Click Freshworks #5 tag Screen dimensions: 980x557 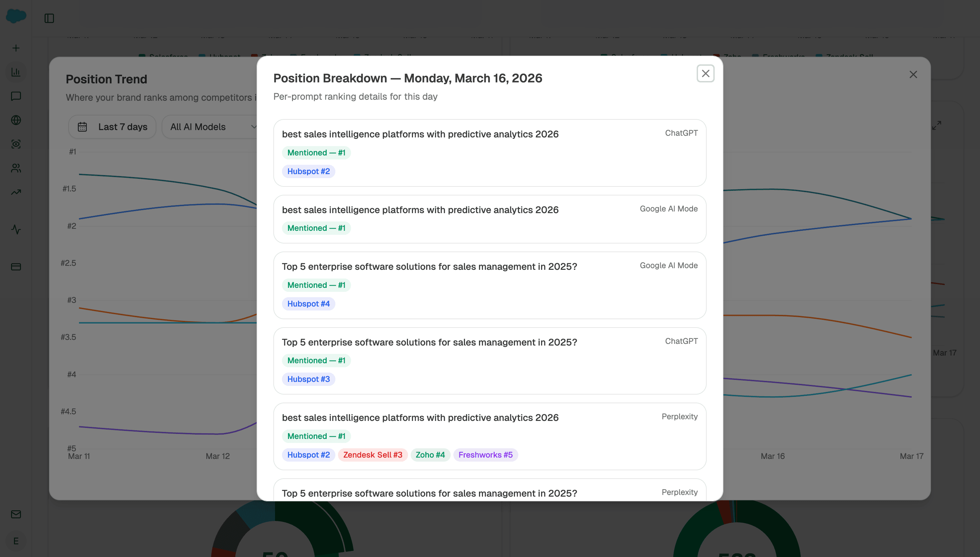click(x=485, y=455)
